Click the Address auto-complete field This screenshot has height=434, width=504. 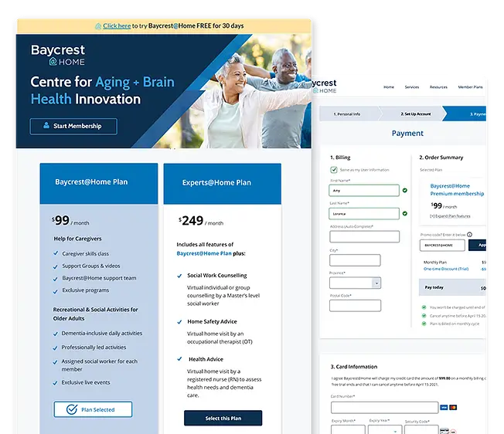click(365, 237)
